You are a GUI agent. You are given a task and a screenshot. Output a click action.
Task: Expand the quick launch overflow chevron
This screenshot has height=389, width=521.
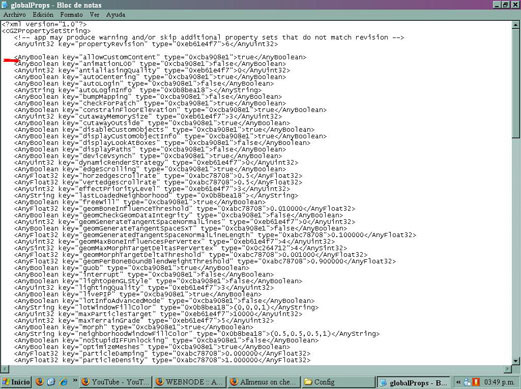click(75, 380)
